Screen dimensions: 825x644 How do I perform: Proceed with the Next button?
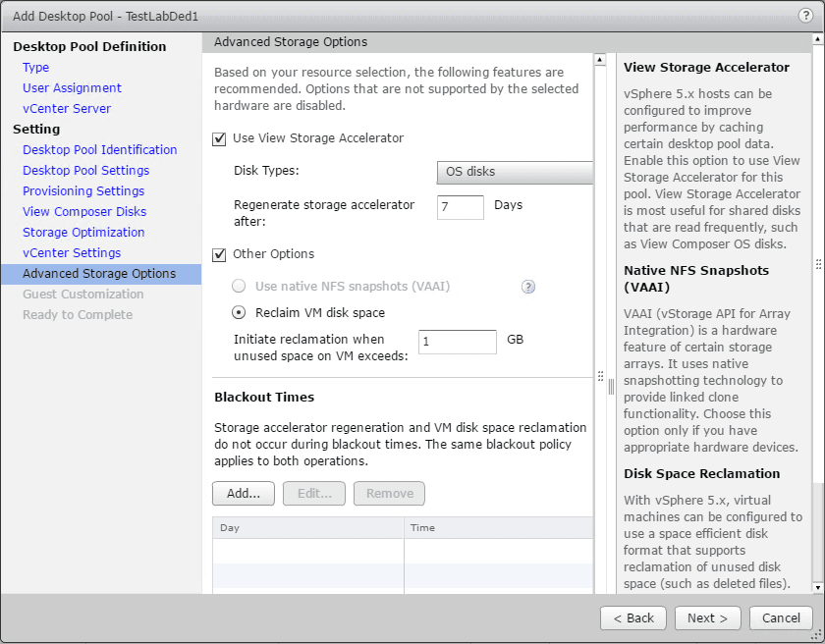tap(708, 617)
